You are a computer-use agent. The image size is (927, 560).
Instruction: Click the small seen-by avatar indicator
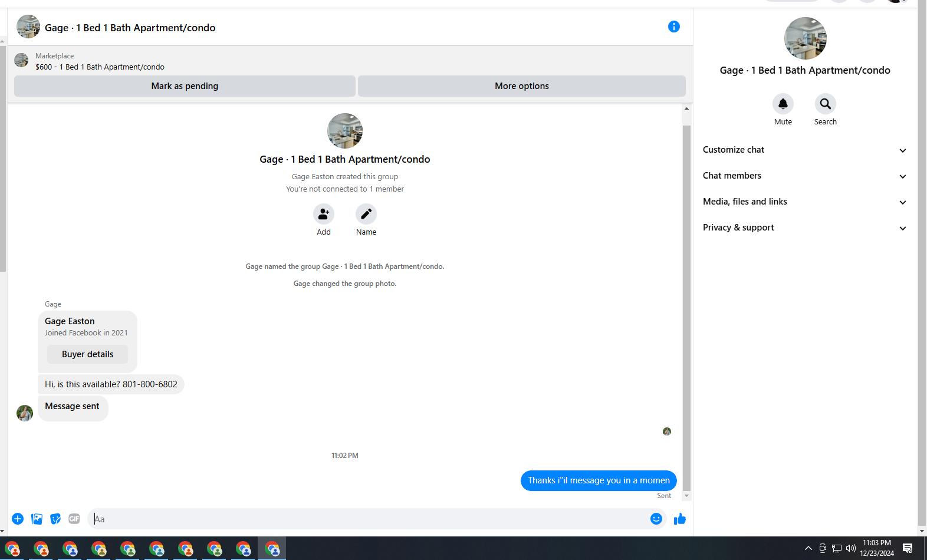pos(667,431)
